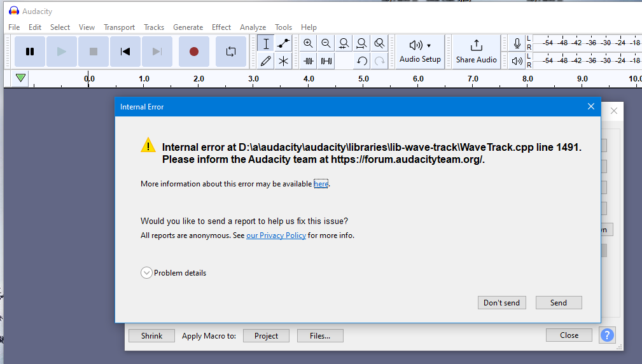Open the View menu

[x=87, y=27]
